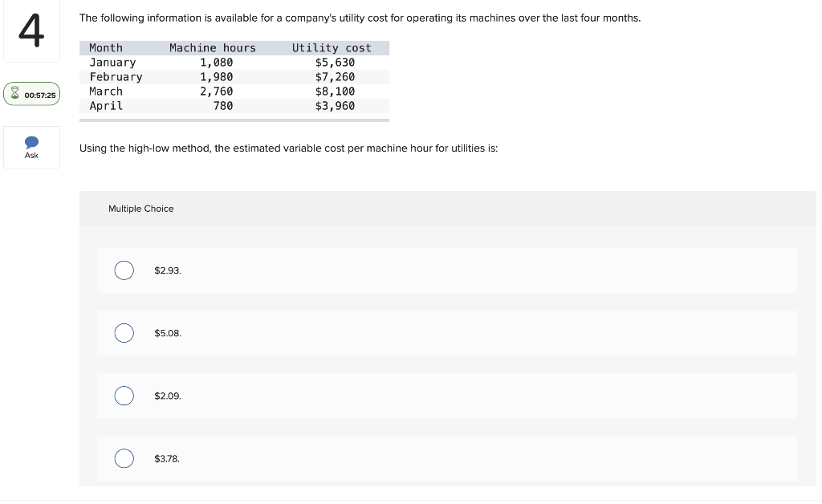
Task: Click the question number 4 box
Action: click(31, 31)
